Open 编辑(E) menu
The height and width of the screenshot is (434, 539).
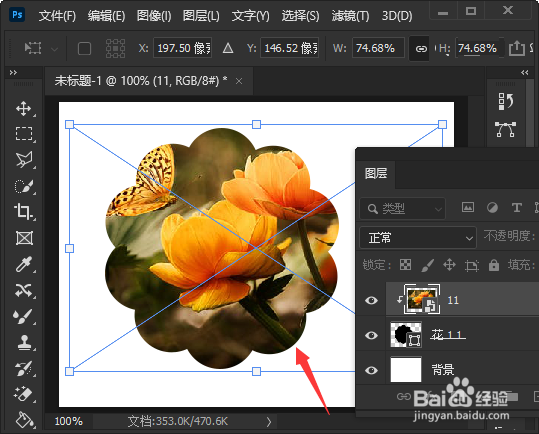106,16
